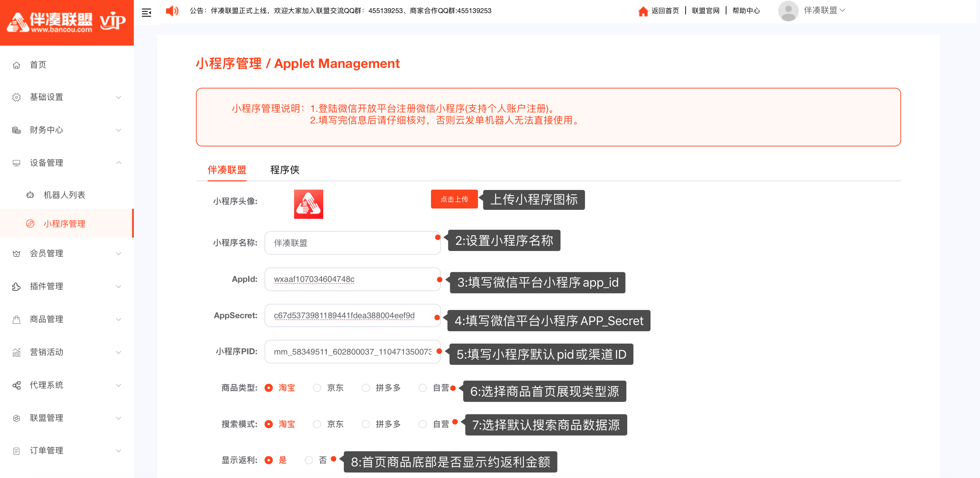Image resolution: width=980 pixels, height=478 pixels.
Task: Select 淘宝 for 搜索模式
Action: [x=269, y=424]
